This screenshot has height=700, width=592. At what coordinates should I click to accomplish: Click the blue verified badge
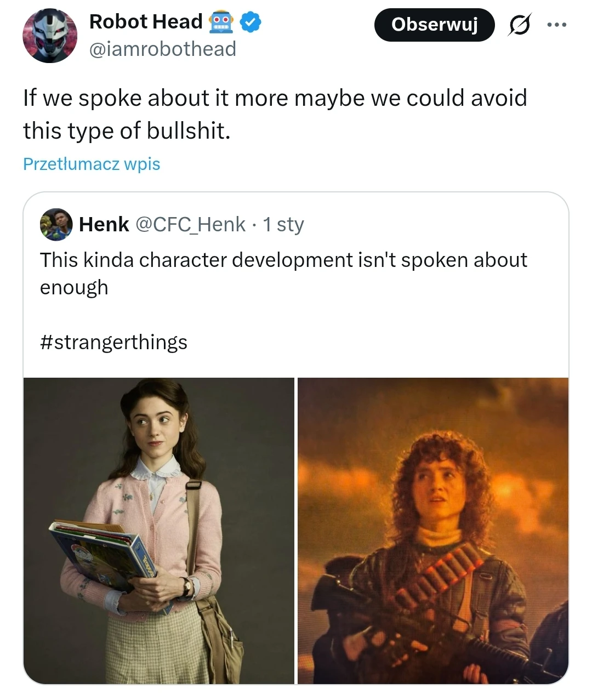pyautogui.click(x=250, y=22)
